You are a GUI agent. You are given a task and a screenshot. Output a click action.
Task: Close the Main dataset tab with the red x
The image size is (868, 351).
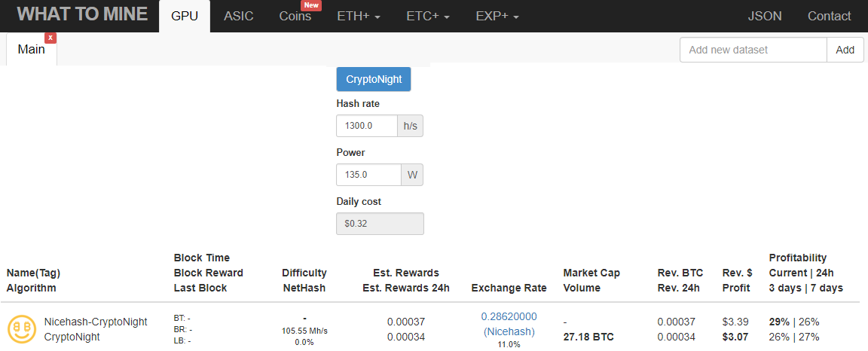[50, 38]
